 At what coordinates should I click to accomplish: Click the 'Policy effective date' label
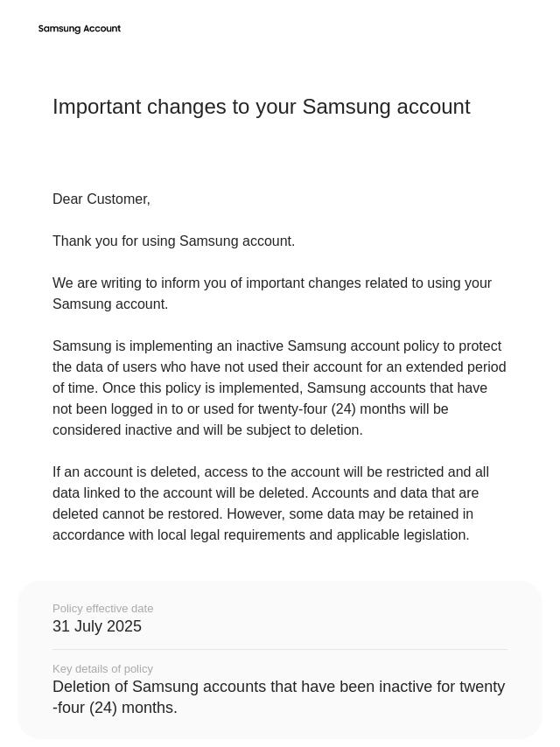click(x=103, y=609)
